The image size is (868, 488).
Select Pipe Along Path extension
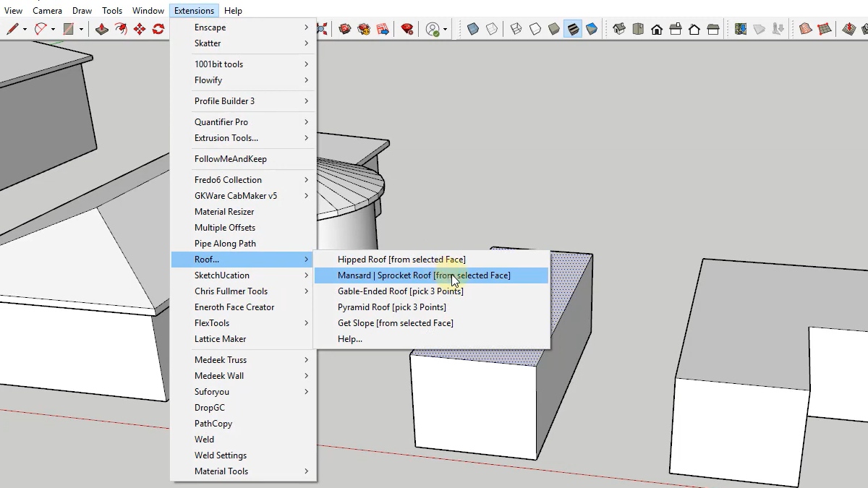pos(244,244)
